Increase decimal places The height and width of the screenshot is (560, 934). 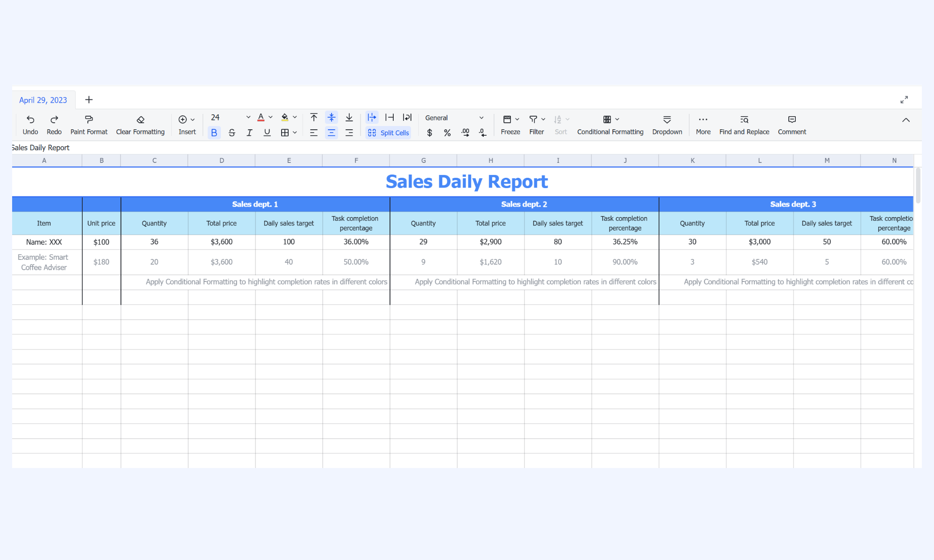[465, 133]
